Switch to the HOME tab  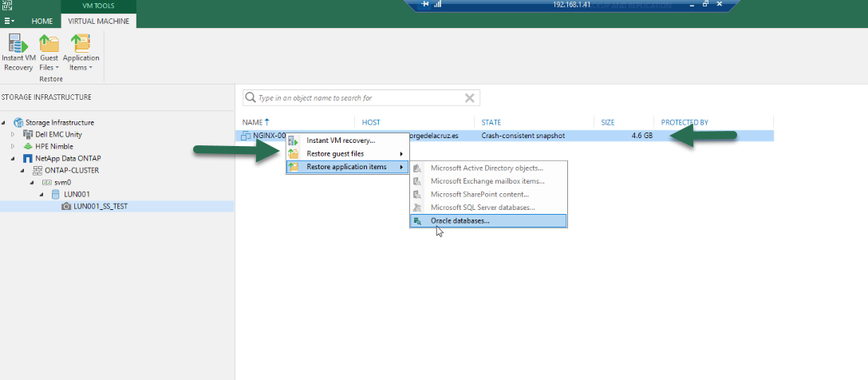point(42,21)
